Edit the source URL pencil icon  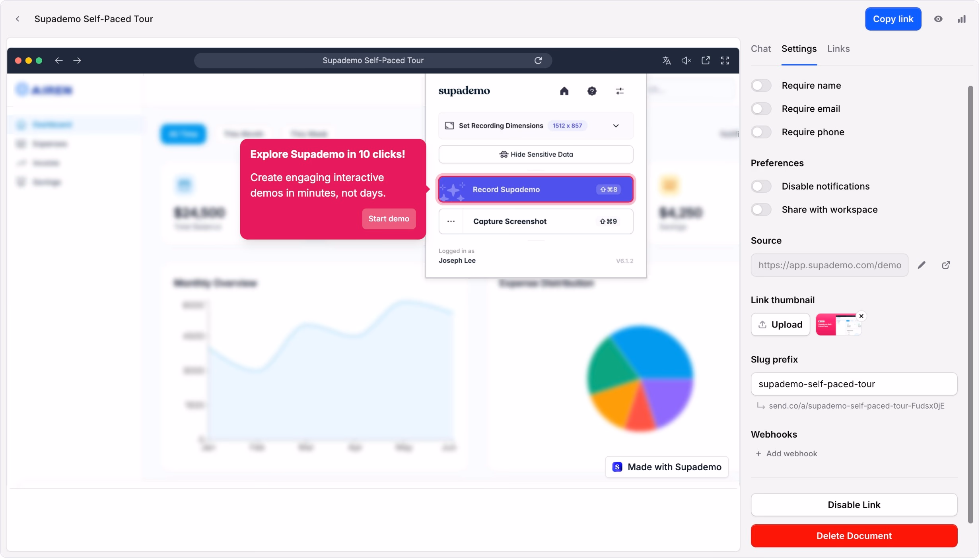922,265
